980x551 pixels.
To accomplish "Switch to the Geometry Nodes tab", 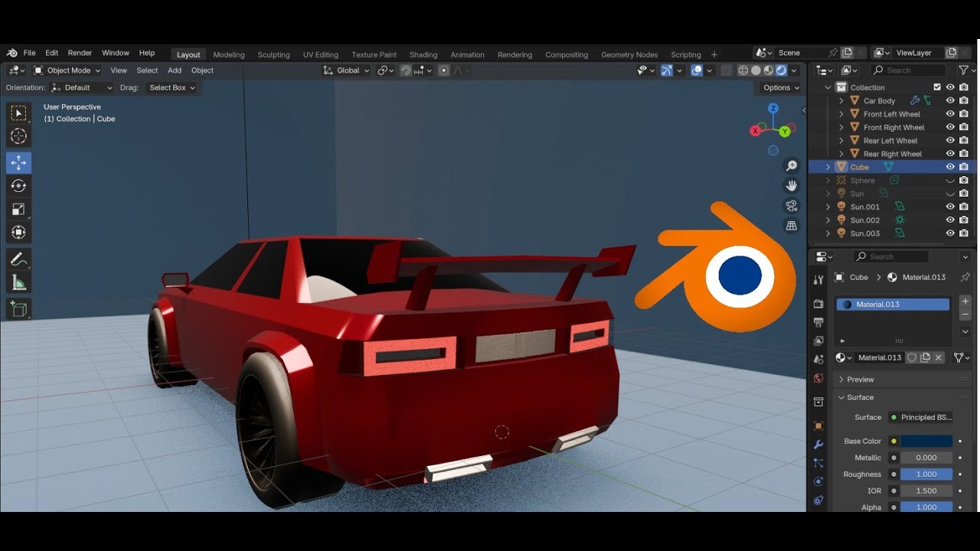I will (x=629, y=55).
